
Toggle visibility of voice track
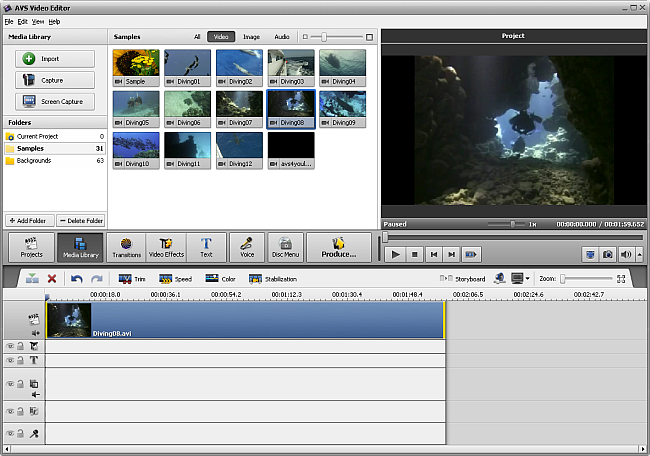[x=10, y=433]
